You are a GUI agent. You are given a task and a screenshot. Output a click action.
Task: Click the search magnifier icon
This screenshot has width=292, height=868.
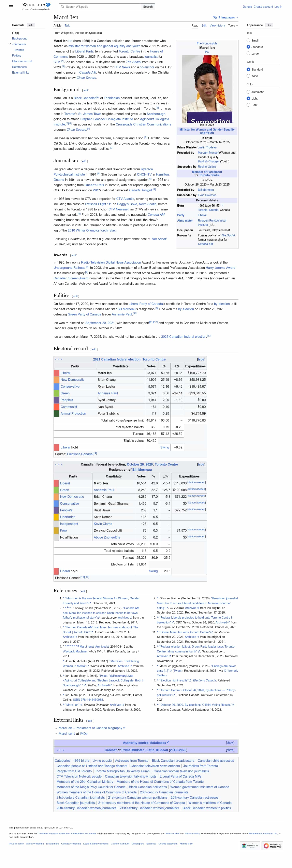[63, 7]
